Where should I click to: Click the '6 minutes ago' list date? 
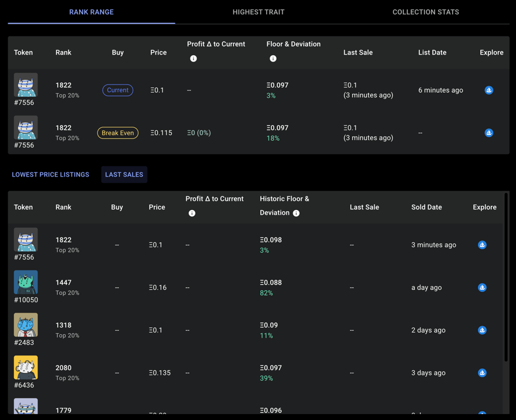(440, 90)
